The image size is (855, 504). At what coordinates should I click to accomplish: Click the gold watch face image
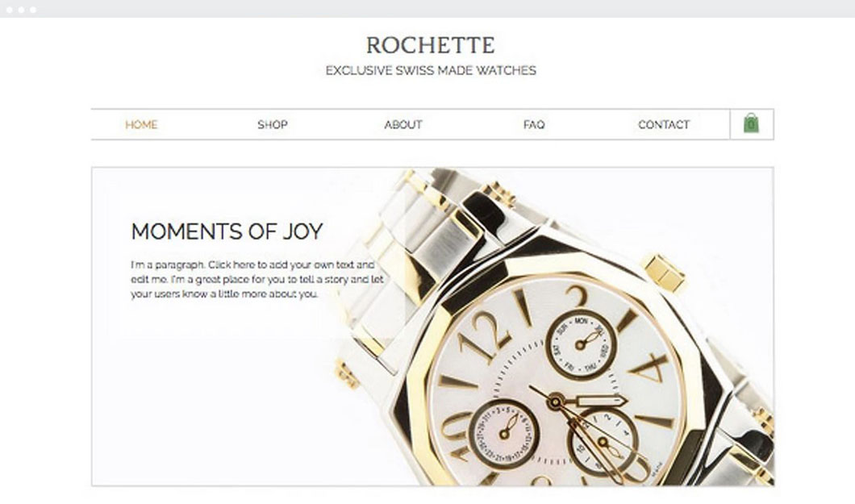click(557, 381)
